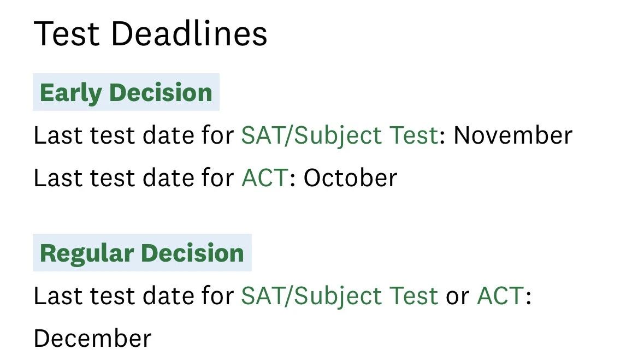This screenshot has width=644, height=361.
Task: Click the word October
Action: click(x=350, y=178)
